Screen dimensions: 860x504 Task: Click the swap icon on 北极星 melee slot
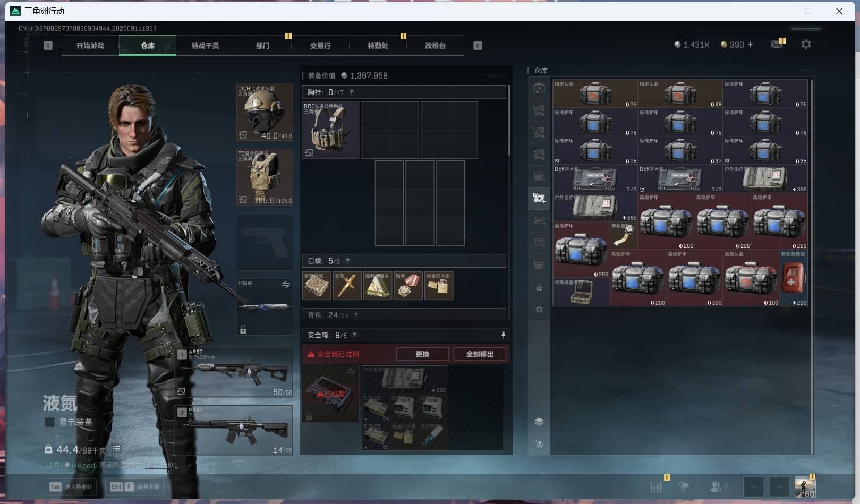click(286, 285)
